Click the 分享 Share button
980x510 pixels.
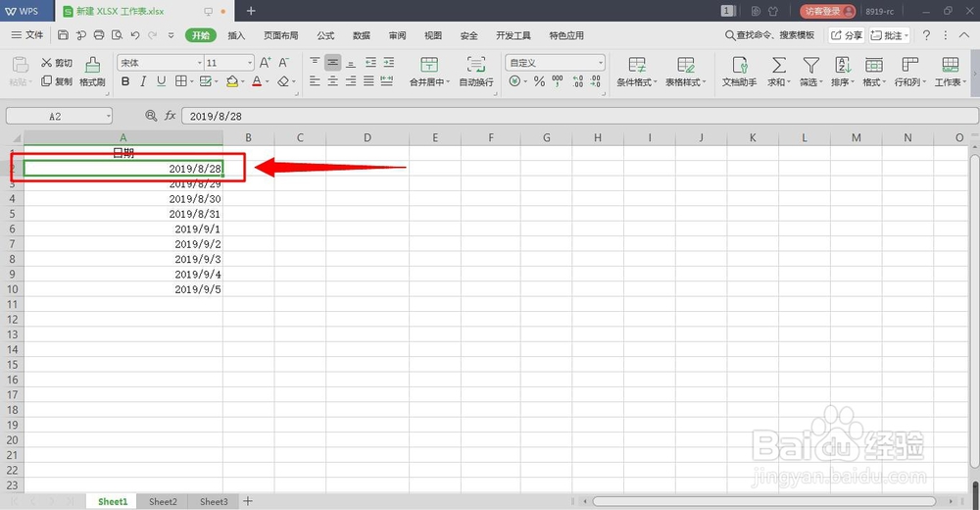pos(847,35)
